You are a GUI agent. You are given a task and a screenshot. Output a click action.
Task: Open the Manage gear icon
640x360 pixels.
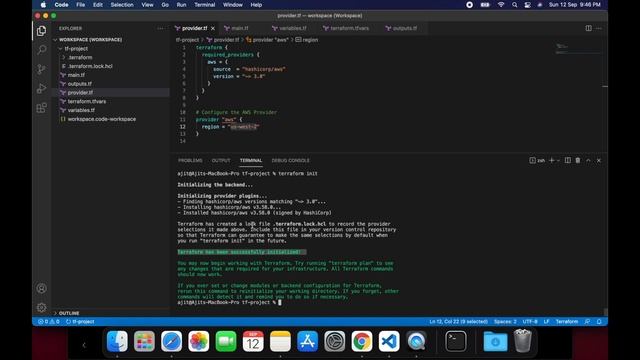(x=41, y=307)
